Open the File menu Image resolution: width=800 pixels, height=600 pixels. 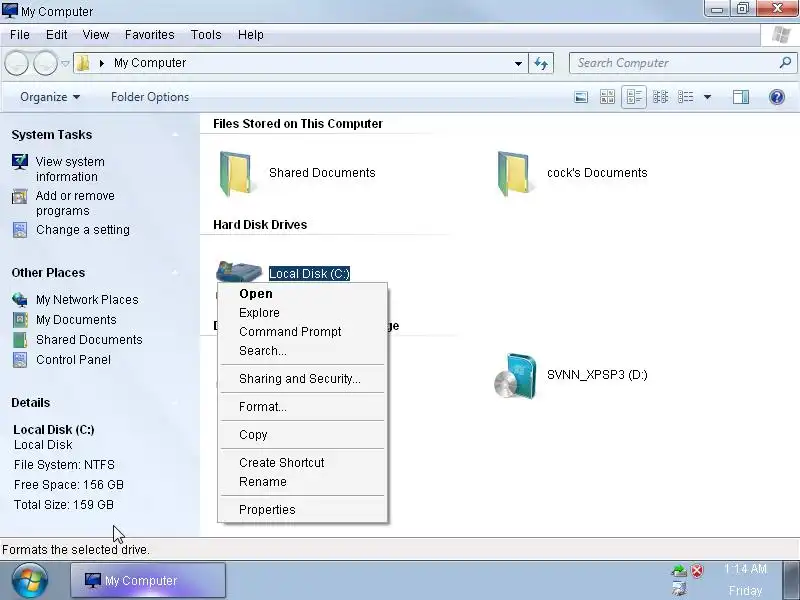pos(19,35)
